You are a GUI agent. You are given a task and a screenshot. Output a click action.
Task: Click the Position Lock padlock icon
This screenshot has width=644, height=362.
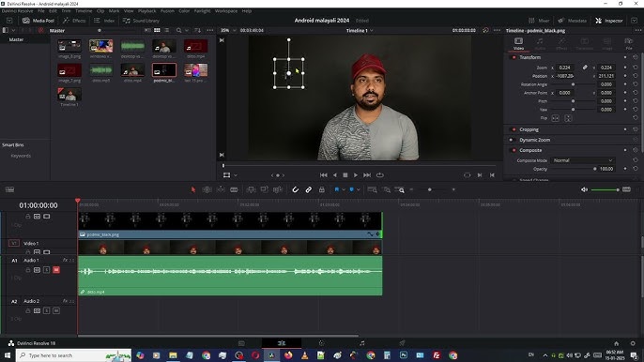coord(322,189)
